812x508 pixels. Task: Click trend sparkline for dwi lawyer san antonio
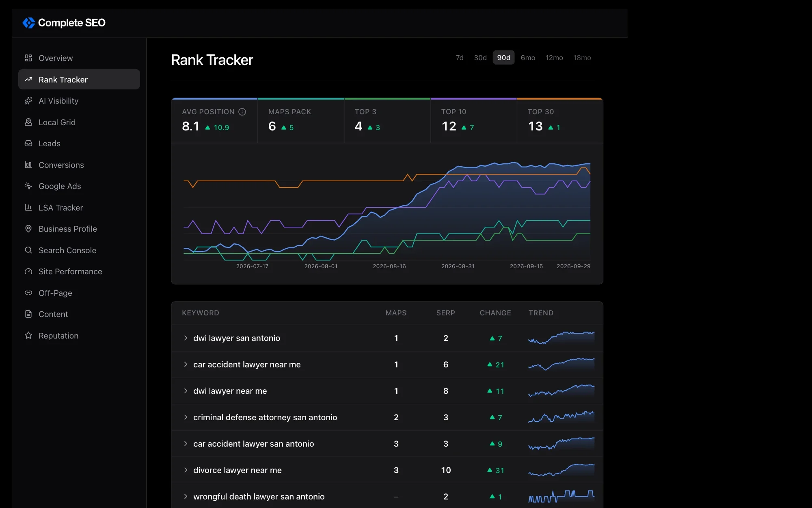coord(561,338)
